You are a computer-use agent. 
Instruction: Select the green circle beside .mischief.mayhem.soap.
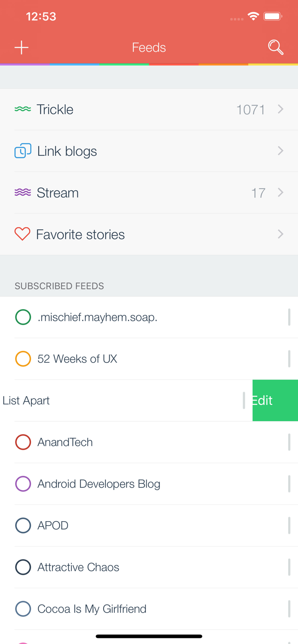[x=23, y=317]
